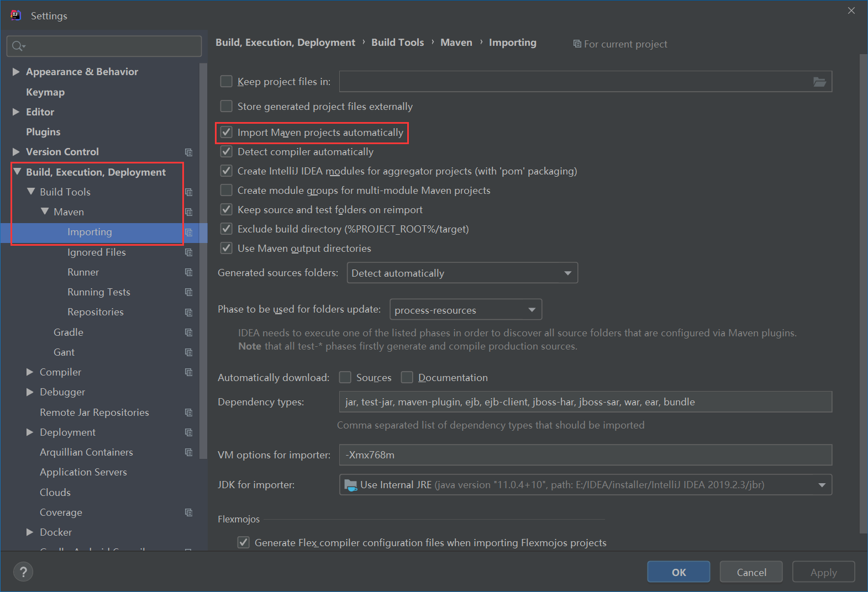Uncheck Import Maven projects automatically
Image resolution: width=868 pixels, height=592 pixels.
point(226,132)
